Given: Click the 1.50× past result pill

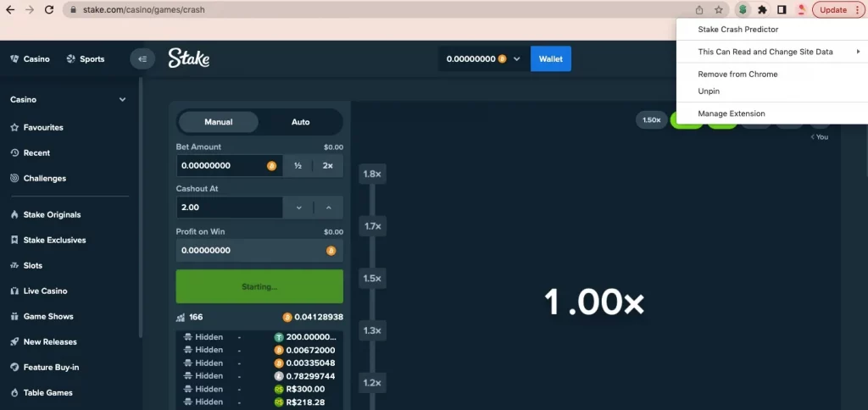Looking at the screenshot, I should pos(652,120).
